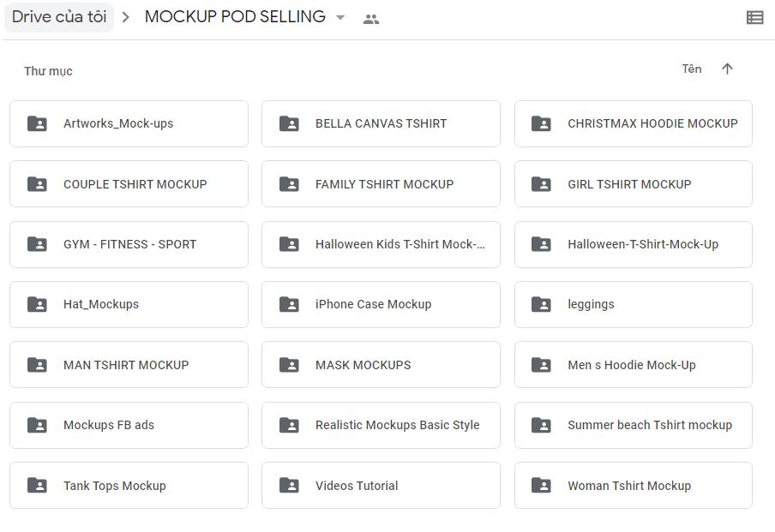Image resolution: width=775 pixels, height=532 pixels.
Task: Click the folder icon on Videos Tutorial
Action: coord(288,485)
